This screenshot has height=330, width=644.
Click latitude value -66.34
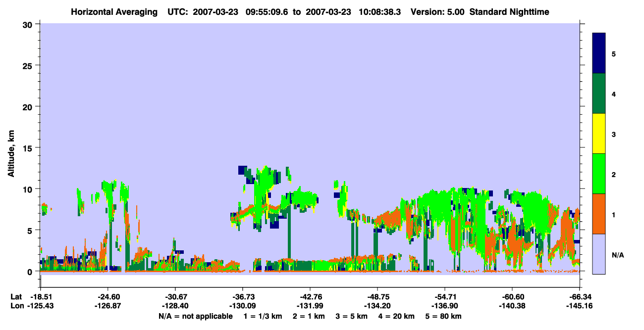580,297
